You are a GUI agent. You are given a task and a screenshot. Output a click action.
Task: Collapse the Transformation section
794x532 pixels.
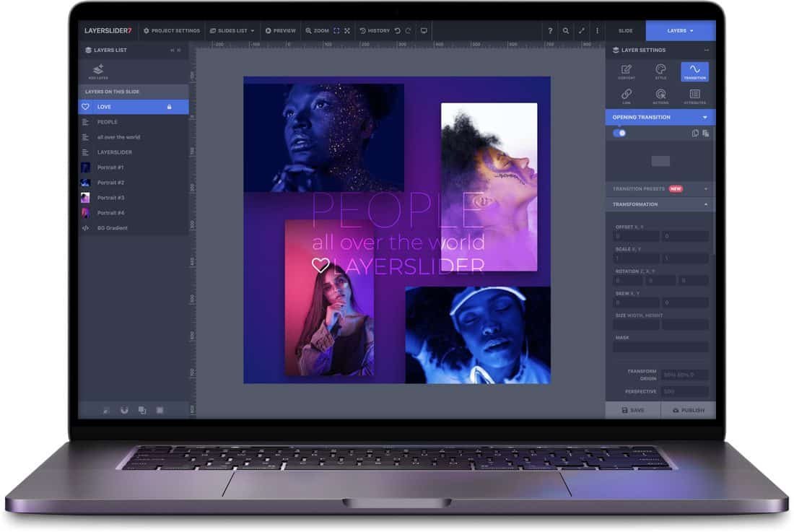[x=705, y=204]
